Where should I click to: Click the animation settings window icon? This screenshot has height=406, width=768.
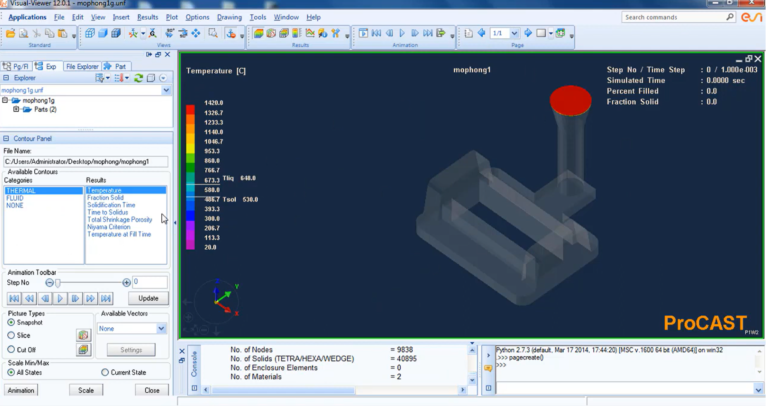(363, 33)
